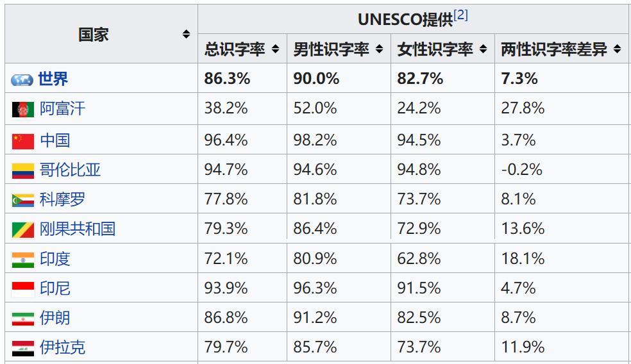Click the Iran flag icon

pyautogui.click(x=23, y=319)
